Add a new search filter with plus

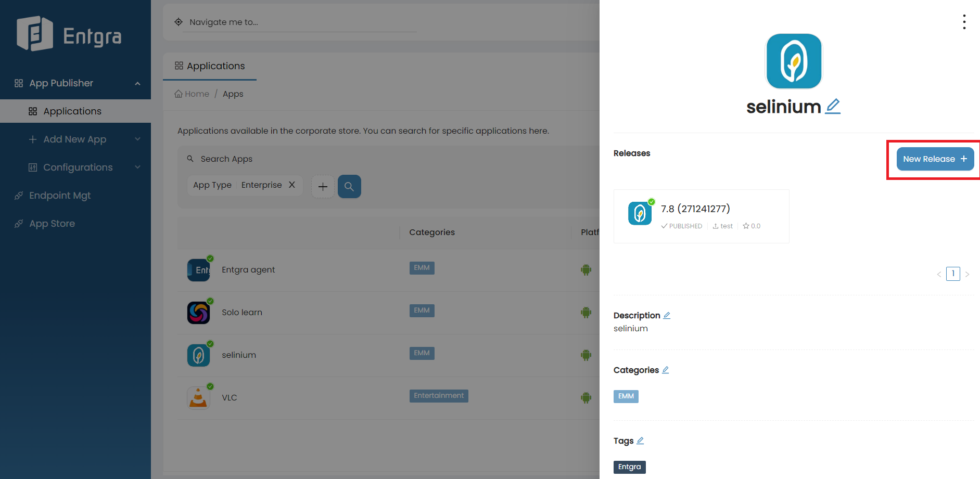click(x=323, y=186)
